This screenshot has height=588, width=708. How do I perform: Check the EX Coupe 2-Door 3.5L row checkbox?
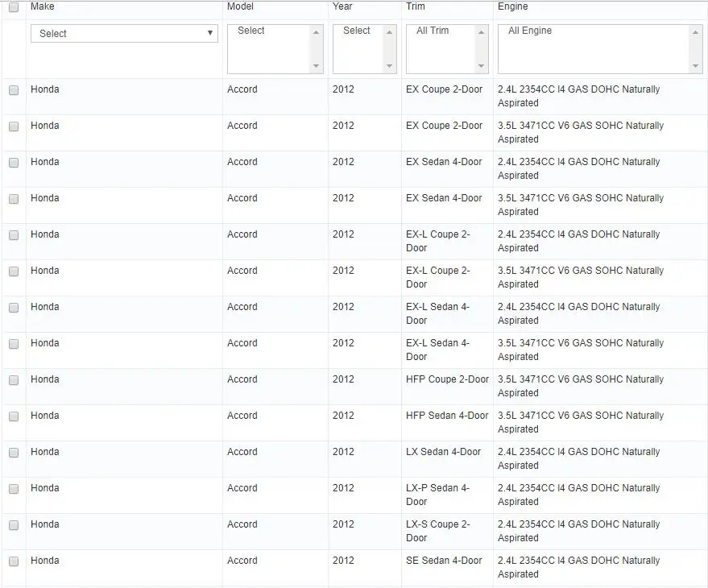coord(14,126)
